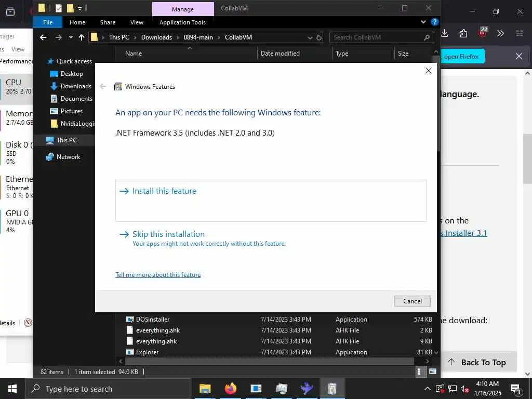This screenshot has width=532, height=399.
Task: Open the File menu in Explorer
Action: click(x=48, y=22)
